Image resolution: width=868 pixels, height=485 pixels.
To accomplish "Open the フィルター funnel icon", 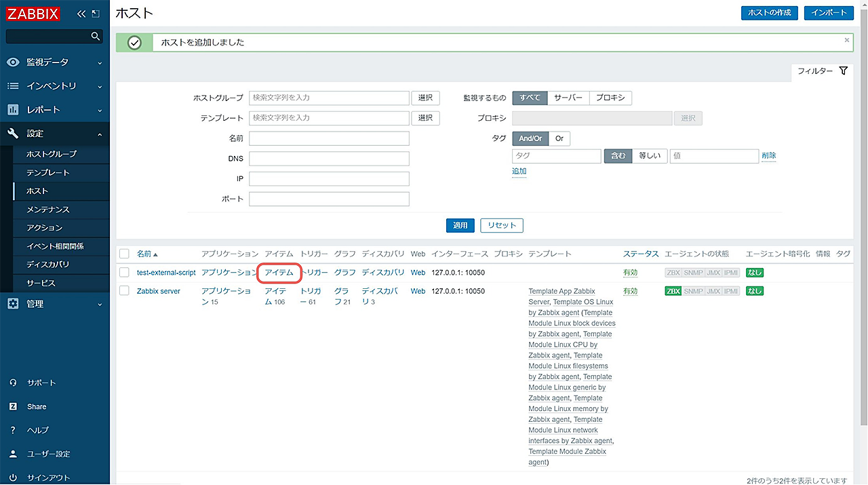I will [x=843, y=71].
